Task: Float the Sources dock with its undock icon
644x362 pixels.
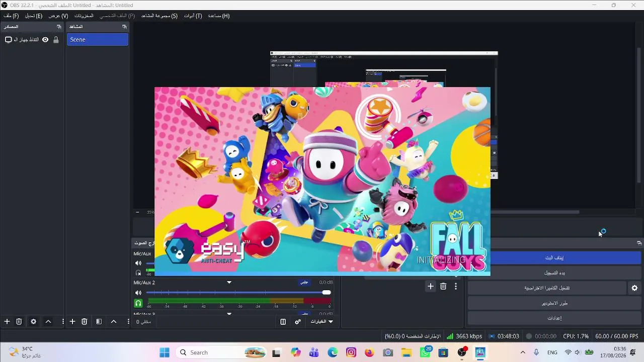Action: [x=59, y=27]
